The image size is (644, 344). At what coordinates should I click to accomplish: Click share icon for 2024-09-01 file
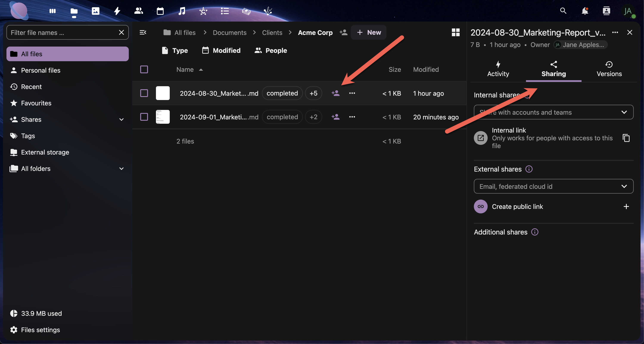click(336, 117)
